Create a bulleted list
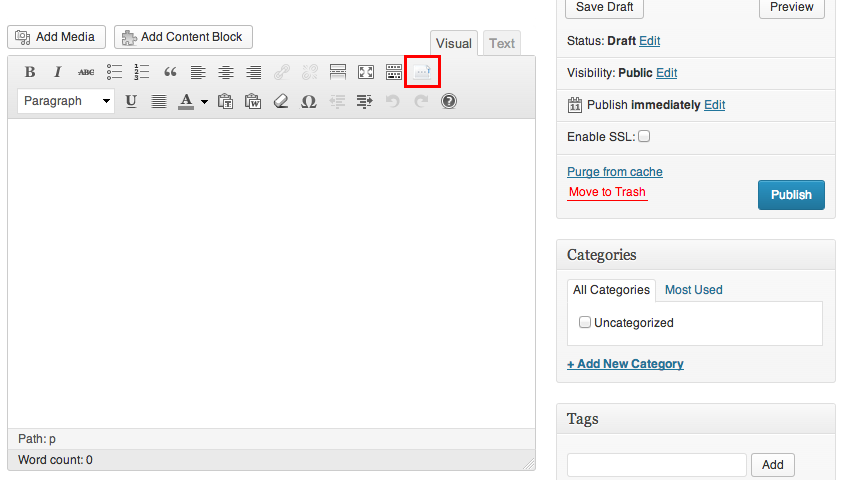The height and width of the screenshot is (480, 842). pyautogui.click(x=114, y=72)
